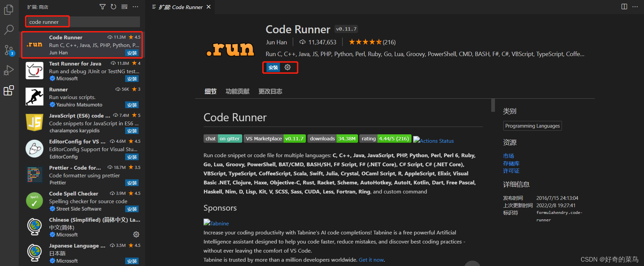Split the editor to the right
The height and width of the screenshot is (266, 644).
(624, 7)
